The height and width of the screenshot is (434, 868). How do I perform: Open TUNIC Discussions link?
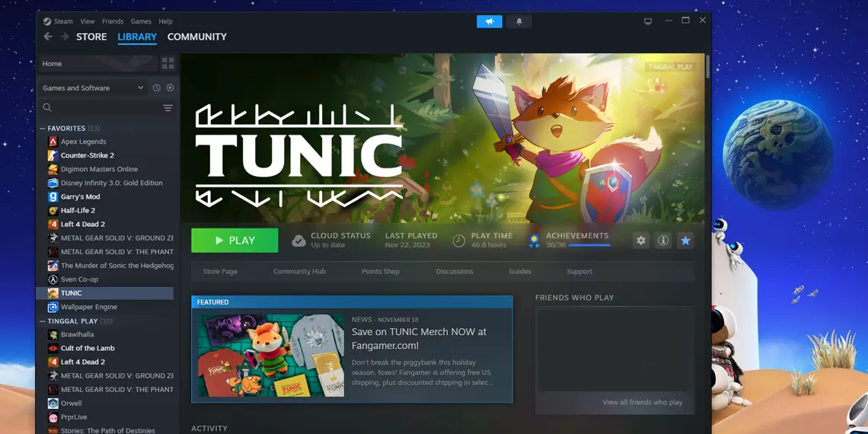pyautogui.click(x=455, y=271)
